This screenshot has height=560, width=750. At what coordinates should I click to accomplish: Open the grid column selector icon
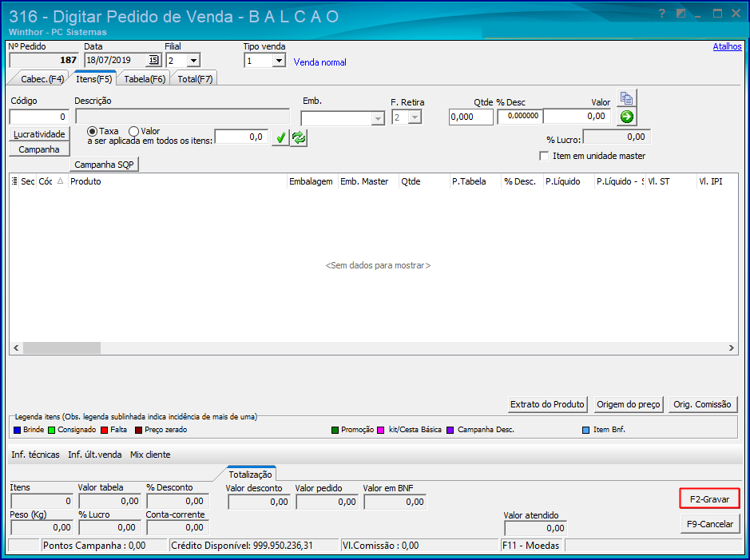pyautogui.click(x=14, y=181)
